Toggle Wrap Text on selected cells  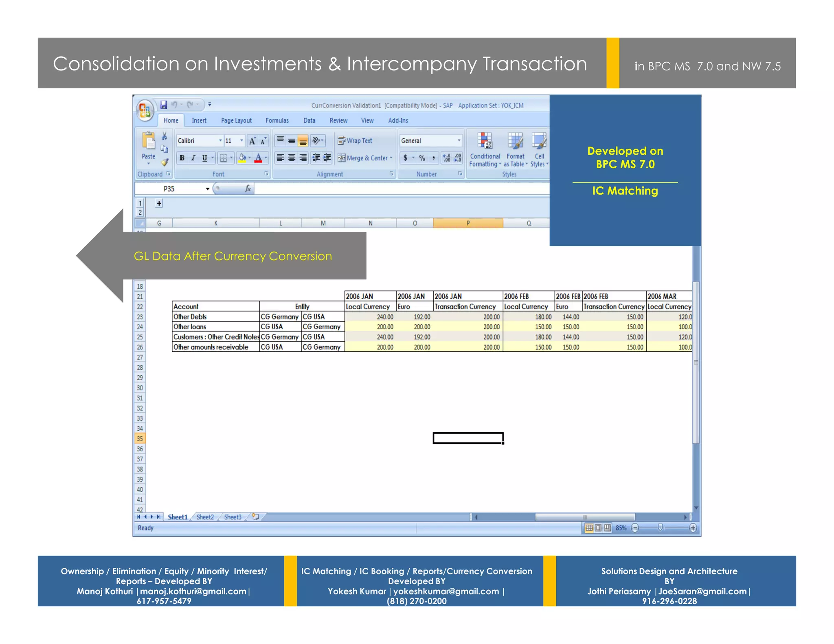tap(355, 140)
